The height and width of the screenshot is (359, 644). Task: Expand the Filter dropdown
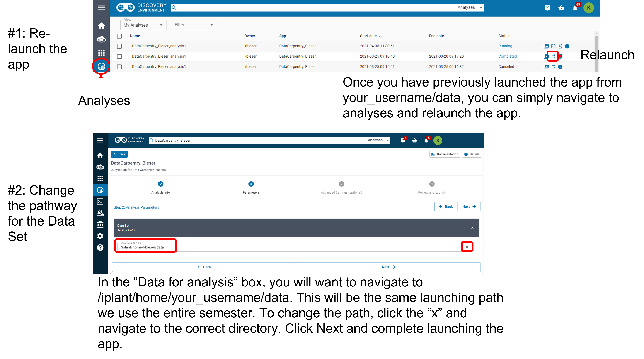click(194, 25)
